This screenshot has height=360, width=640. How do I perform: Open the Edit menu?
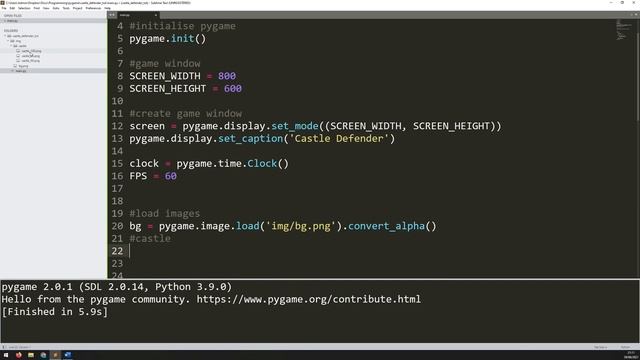point(12,8)
